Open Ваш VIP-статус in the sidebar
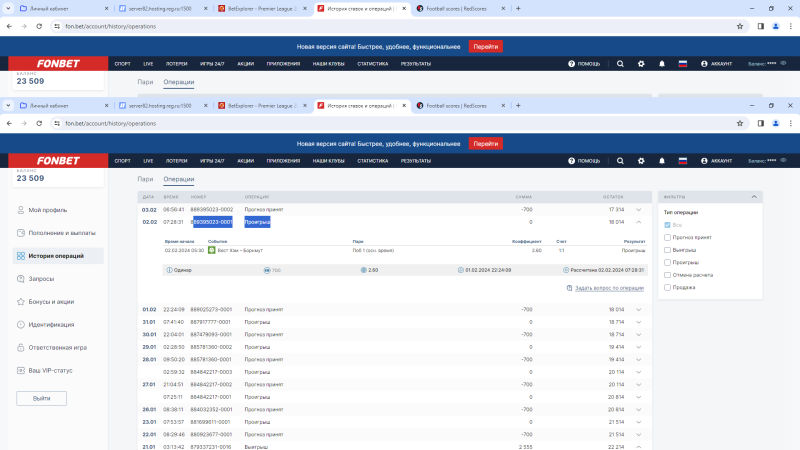 tap(51, 370)
